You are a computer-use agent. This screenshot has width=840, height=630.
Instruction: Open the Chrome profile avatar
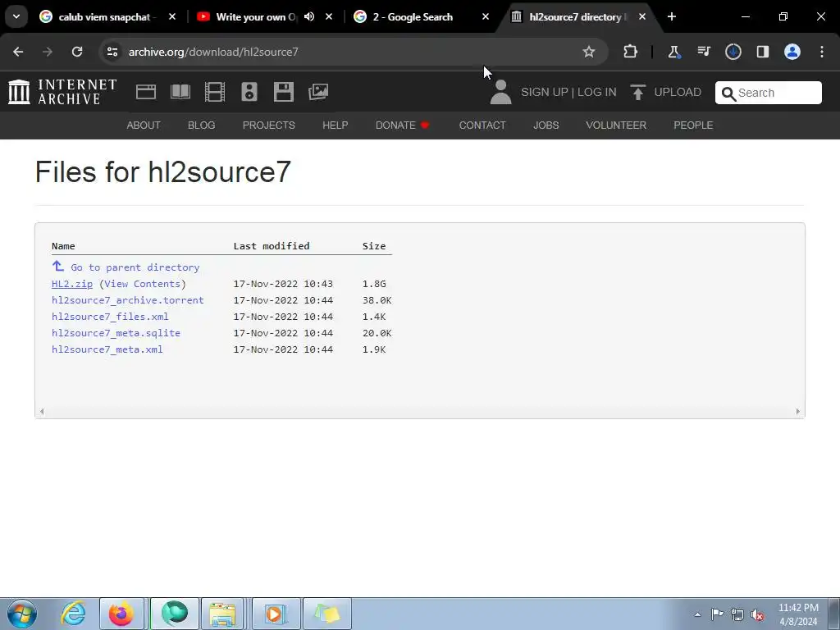click(x=792, y=52)
